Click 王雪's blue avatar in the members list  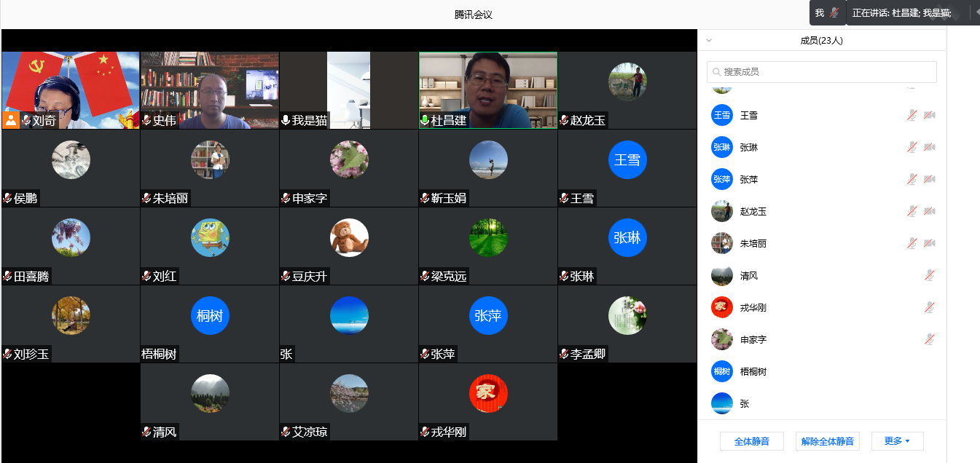722,115
